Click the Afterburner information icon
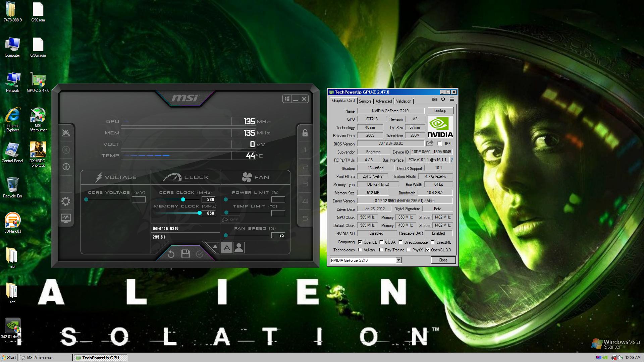 tap(66, 167)
